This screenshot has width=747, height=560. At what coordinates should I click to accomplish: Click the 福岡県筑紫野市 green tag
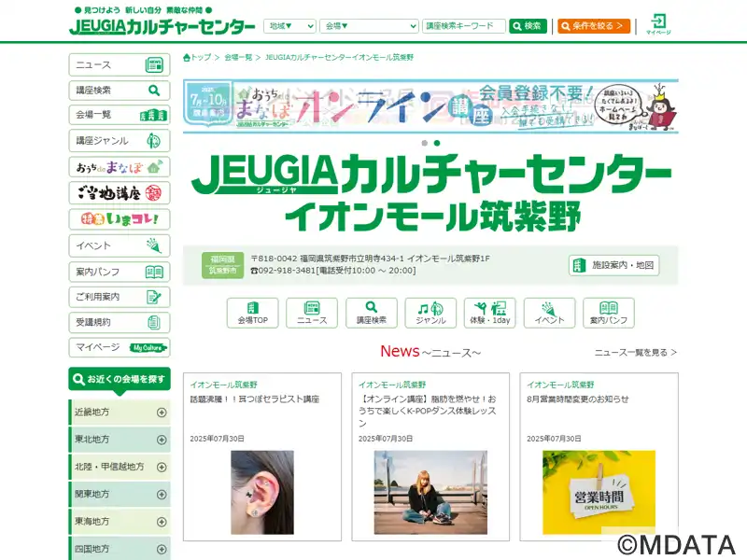coord(222,265)
